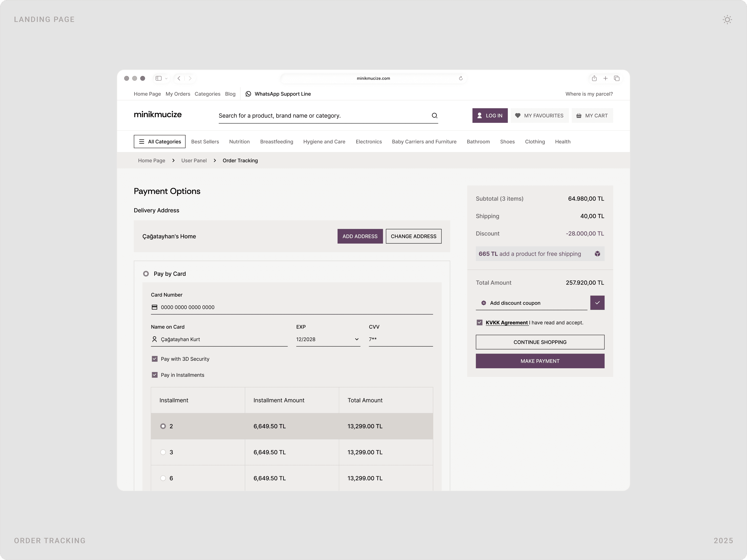Open the browser sidebar dropdown arrow
Viewport: 747px width, 560px height.
point(166,78)
